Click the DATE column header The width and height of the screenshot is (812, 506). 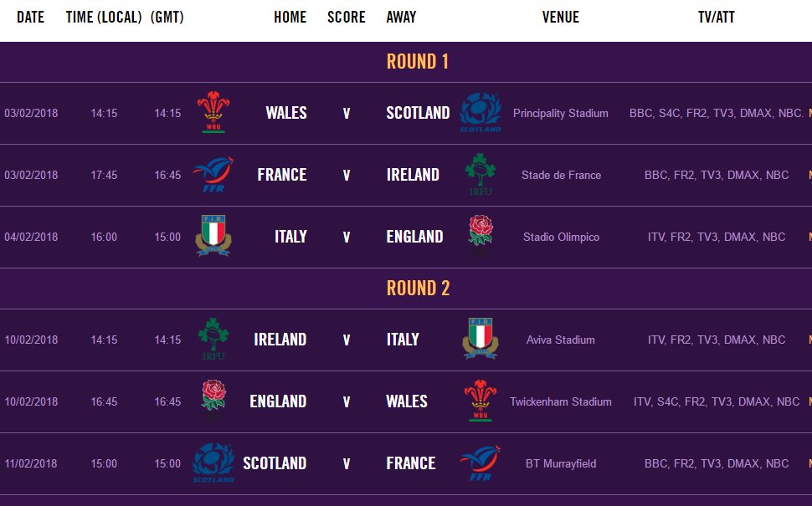coord(30,17)
